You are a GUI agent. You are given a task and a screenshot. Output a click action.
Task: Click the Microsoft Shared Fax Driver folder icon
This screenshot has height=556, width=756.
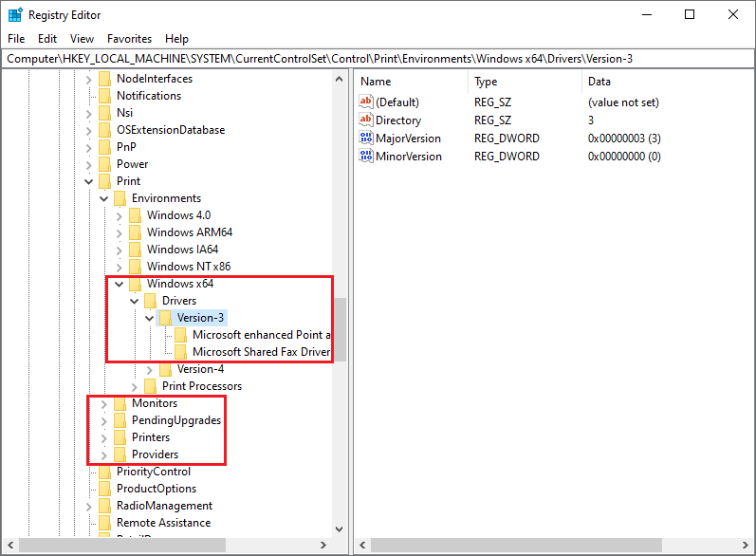tap(180, 352)
